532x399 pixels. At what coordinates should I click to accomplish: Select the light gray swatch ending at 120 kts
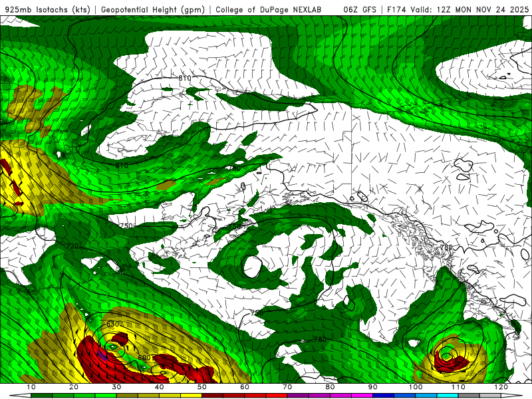pyautogui.click(x=489, y=395)
